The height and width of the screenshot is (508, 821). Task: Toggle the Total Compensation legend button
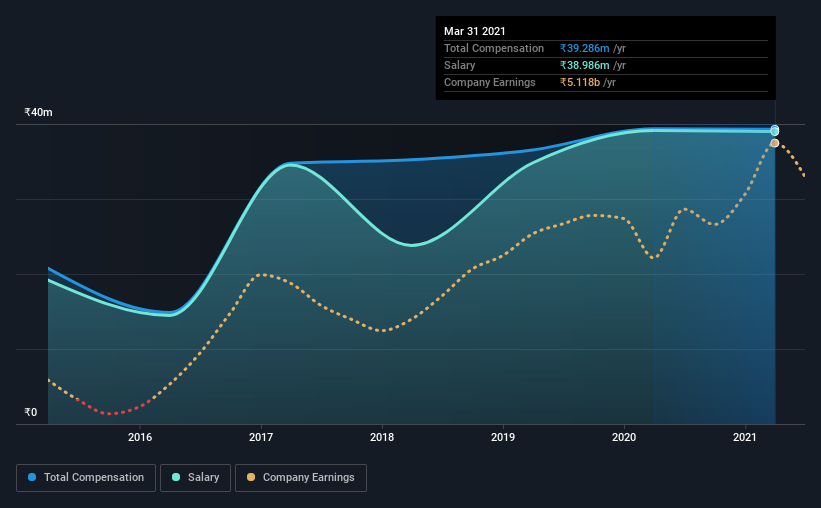pyautogui.click(x=86, y=478)
